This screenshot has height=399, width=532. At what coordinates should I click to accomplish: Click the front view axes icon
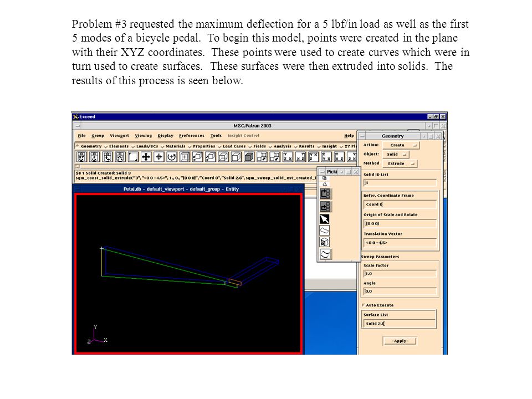[x=288, y=157]
